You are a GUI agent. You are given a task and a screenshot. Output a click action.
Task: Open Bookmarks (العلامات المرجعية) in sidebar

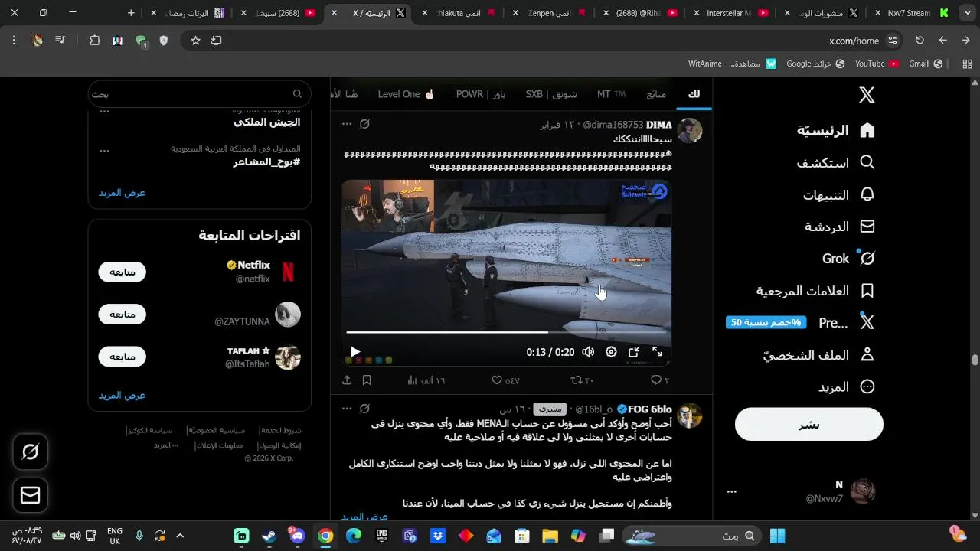tap(815, 291)
